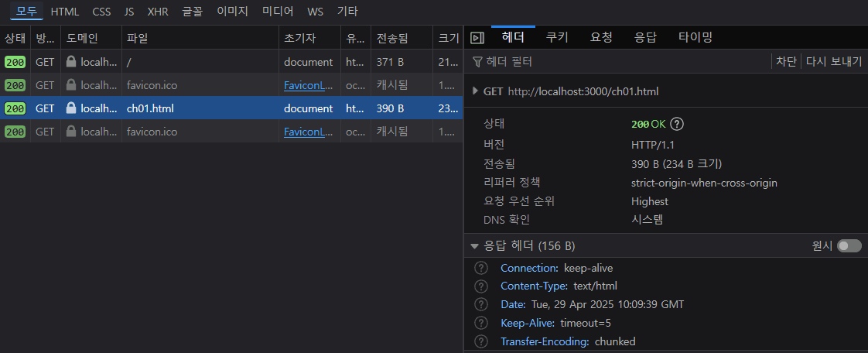Screen dimensions: 868x353
Task: Click the 차단 button
Action: [786, 62]
